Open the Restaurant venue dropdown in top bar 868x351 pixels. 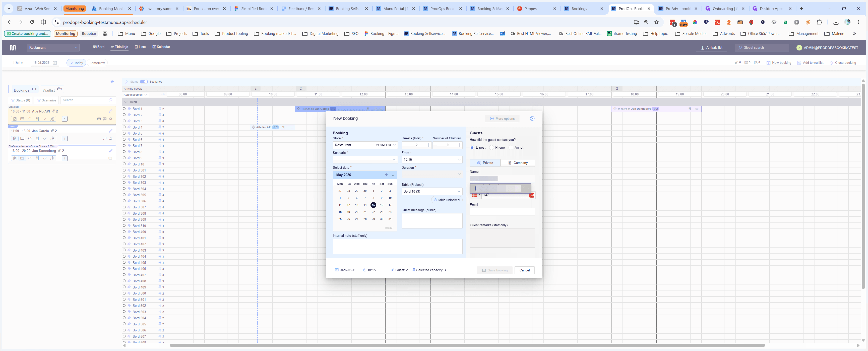(x=53, y=47)
